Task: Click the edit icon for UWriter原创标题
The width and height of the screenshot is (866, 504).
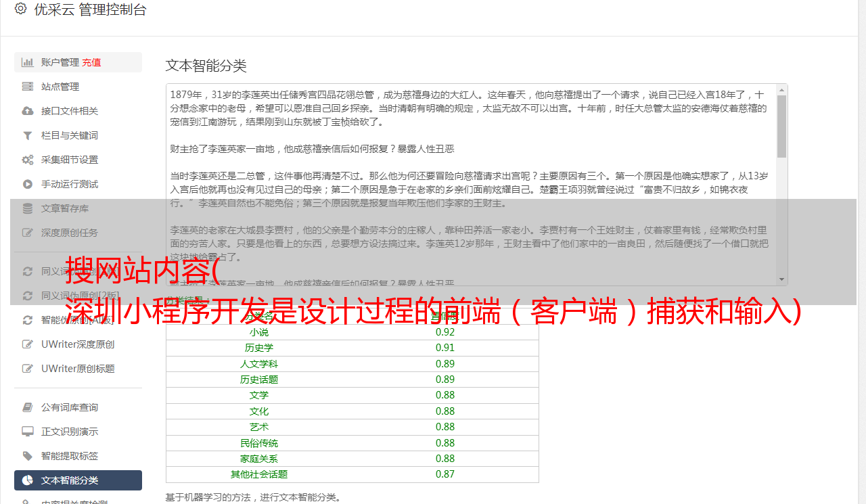Action: (28, 369)
